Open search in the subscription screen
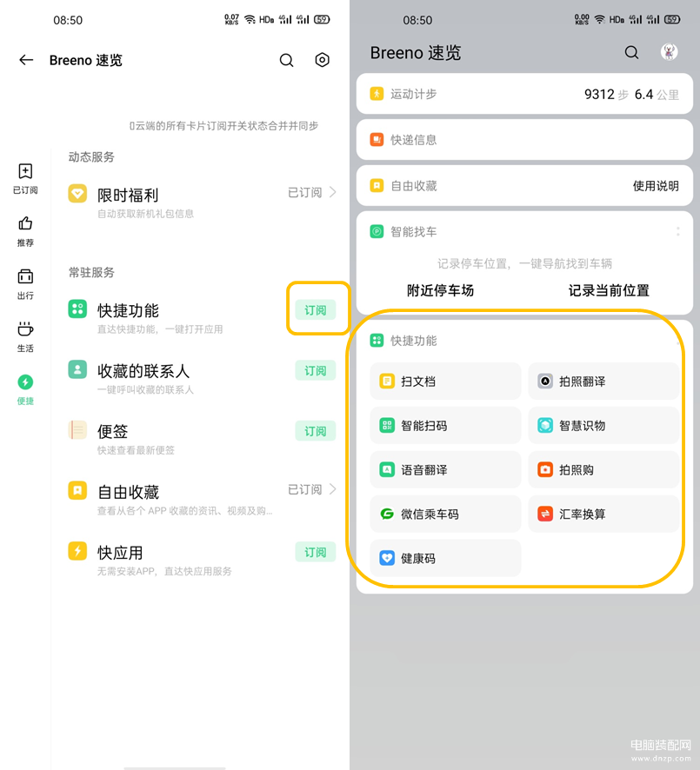This screenshot has height=770, width=700. click(286, 60)
